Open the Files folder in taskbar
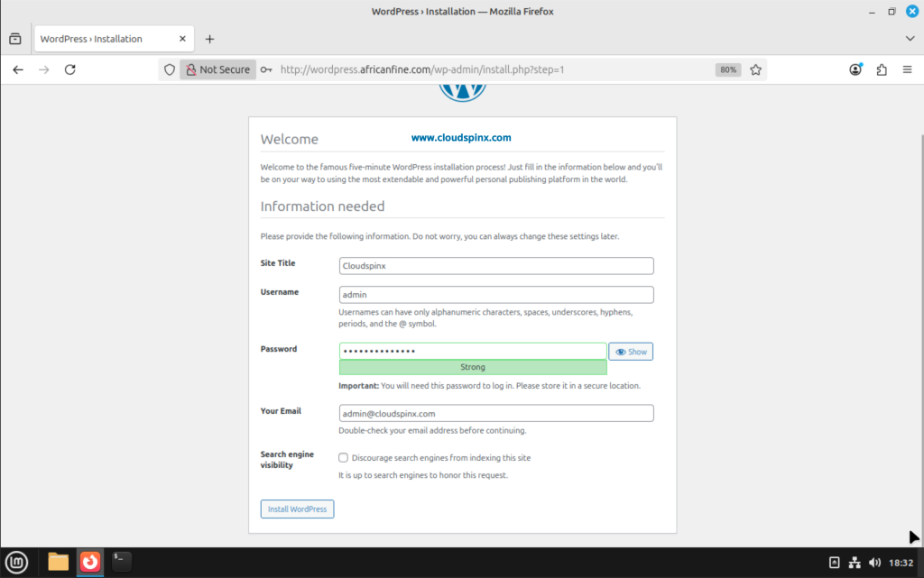Viewport: 924px width, 578px height. 59,562
